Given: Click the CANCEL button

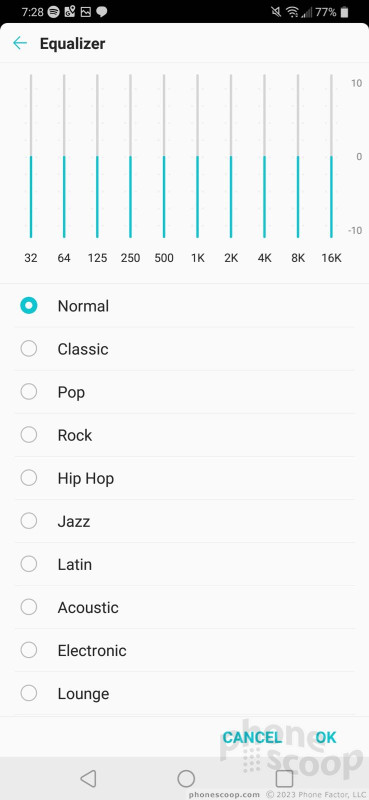Looking at the screenshot, I should pyautogui.click(x=252, y=737).
